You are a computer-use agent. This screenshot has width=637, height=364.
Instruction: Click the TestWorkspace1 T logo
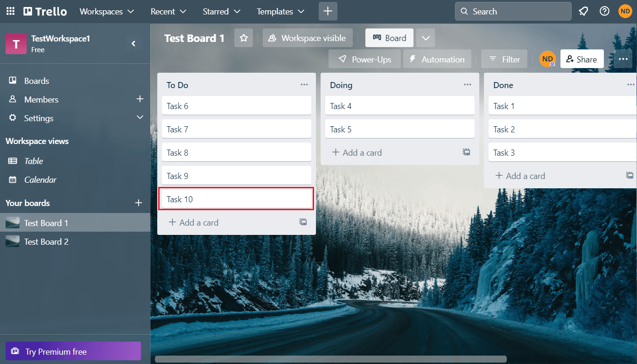[16, 44]
